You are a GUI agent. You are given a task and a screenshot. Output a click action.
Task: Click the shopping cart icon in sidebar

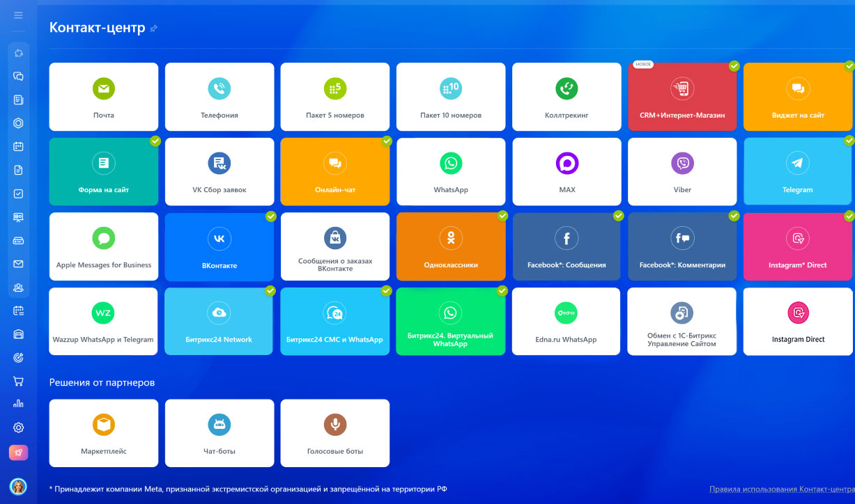point(19,381)
